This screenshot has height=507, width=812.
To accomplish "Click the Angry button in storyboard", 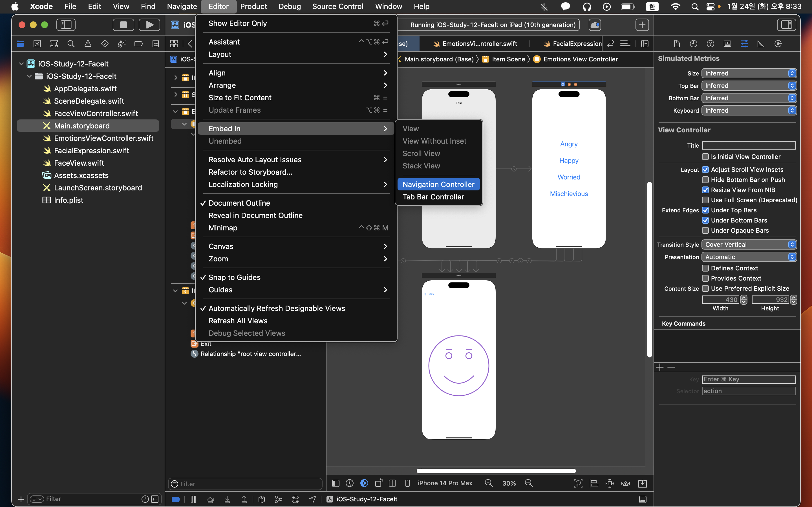I will (x=569, y=144).
